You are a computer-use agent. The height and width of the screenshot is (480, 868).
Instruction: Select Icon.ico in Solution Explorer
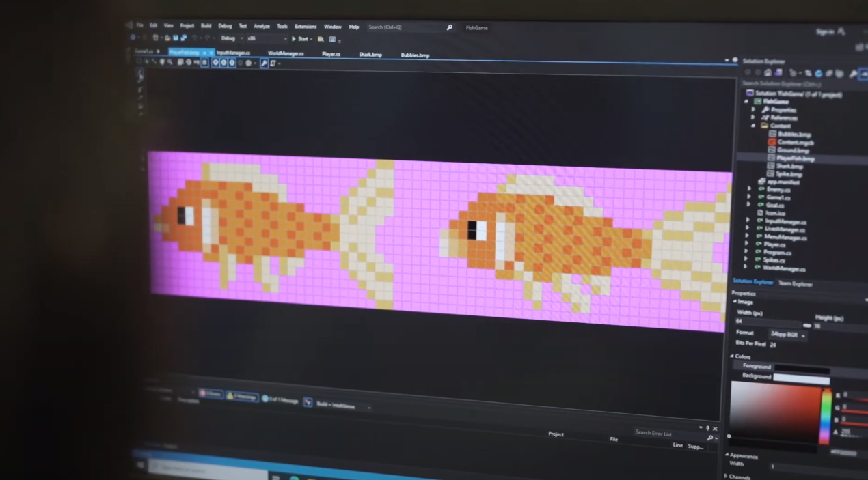pyautogui.click(x=776, y=213)
